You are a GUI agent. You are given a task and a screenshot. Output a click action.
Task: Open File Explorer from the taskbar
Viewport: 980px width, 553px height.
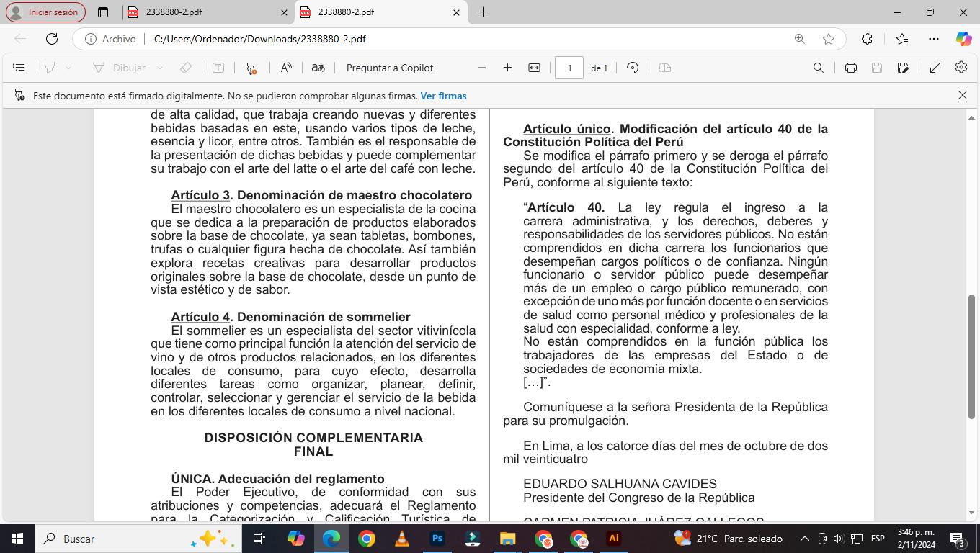(507, 539)
